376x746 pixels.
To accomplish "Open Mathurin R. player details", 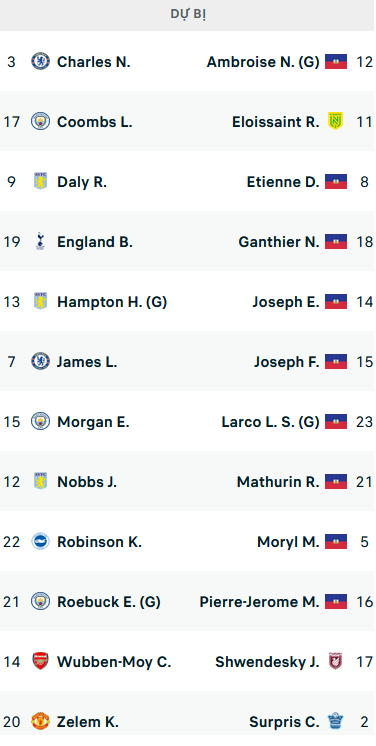I will [x=278, y=481].
